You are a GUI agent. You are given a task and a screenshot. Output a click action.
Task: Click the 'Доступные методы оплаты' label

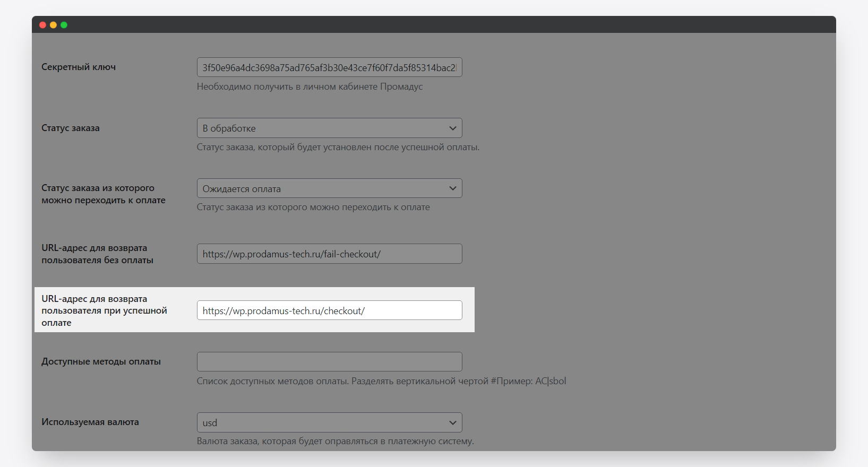click(x=101, y=361)
